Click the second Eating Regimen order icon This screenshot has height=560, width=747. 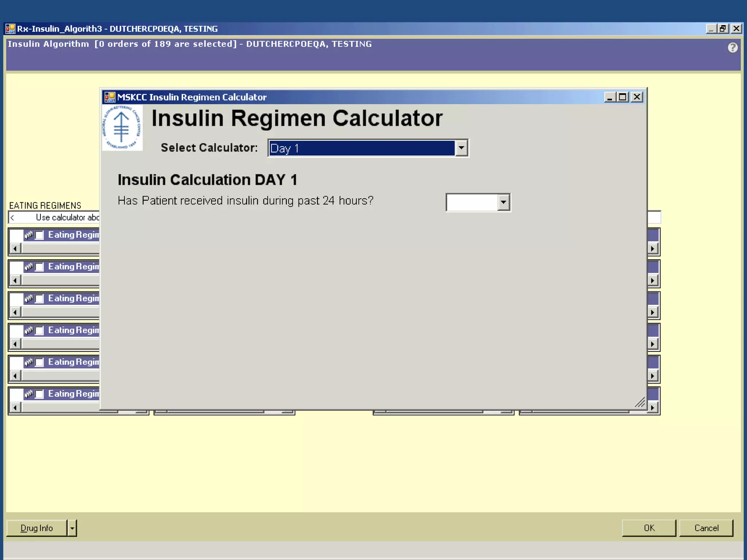(29, 267)
